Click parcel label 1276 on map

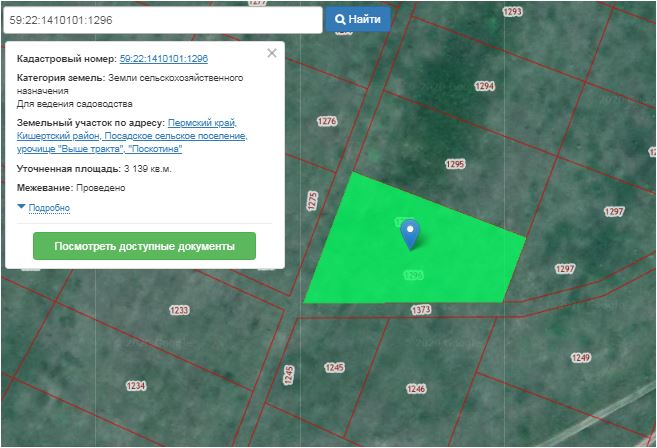tap(326, 121)
